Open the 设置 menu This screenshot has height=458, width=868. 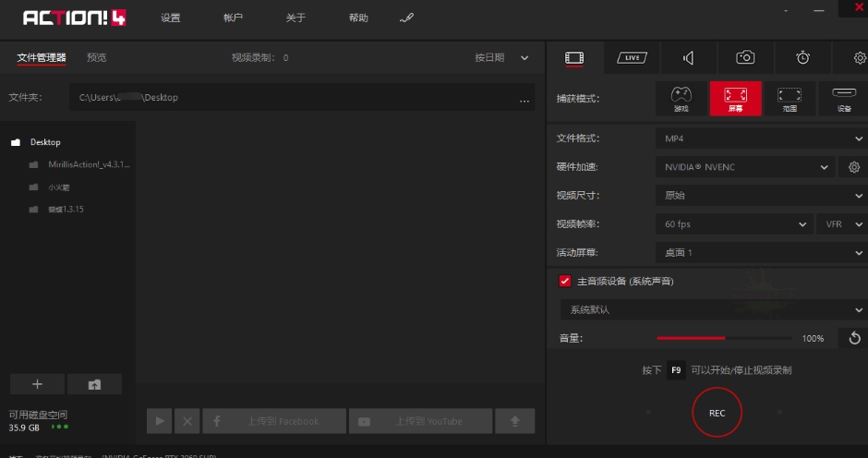click(171, 18)
